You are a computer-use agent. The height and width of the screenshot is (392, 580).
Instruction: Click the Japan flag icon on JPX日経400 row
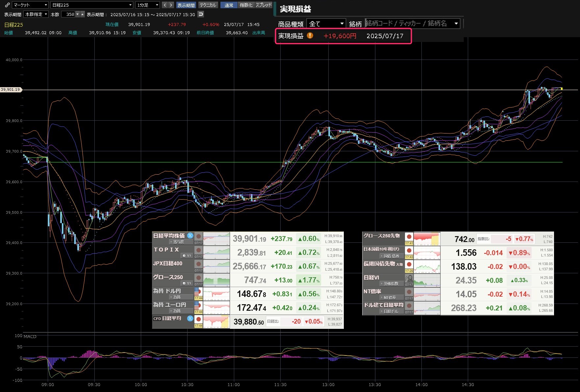[x=198, y=264]
